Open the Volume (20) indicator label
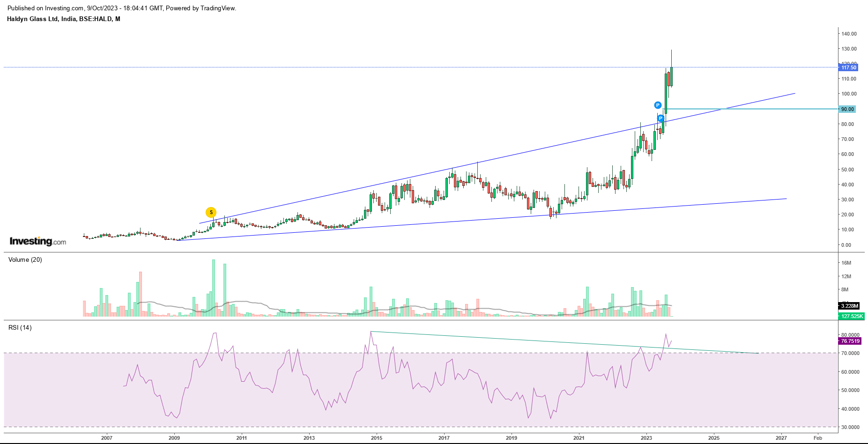 click(x=25, y=260)
